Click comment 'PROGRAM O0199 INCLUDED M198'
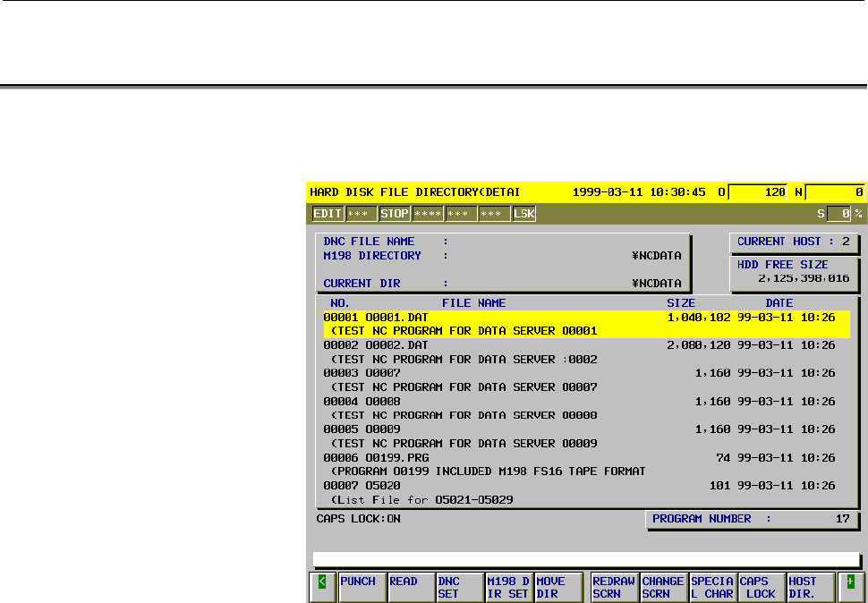Screen dimensions: 868x603 coord(489,471)
